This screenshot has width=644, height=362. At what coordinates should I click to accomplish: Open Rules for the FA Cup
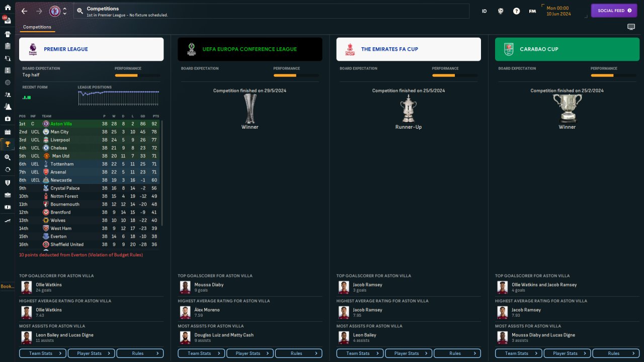[x=457, y=353]
